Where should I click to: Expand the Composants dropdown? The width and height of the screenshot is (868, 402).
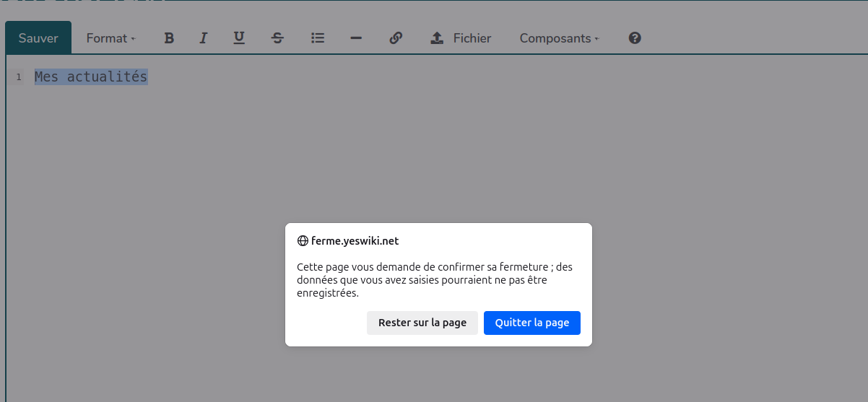point(559,38)
